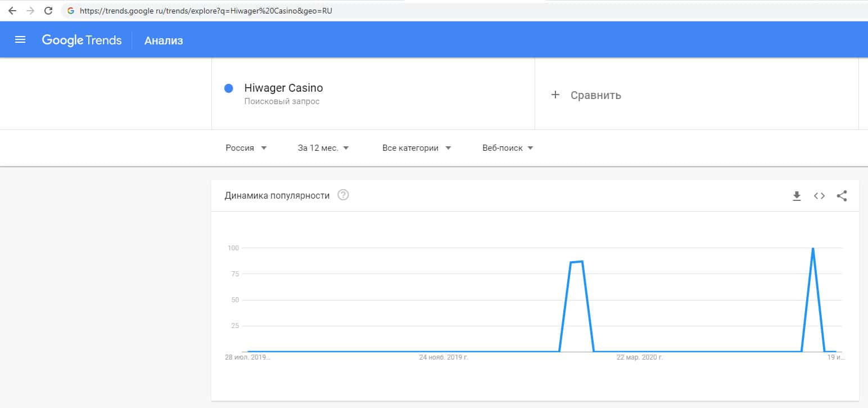868x408 pixels.
Task: Click the blue dot beside Hiwager Casino
Action: click(229, 88)
